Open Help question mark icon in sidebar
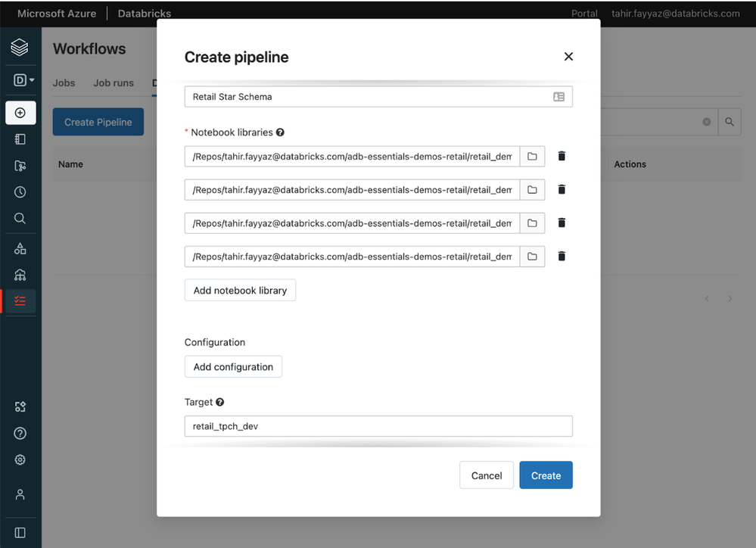 coord(20,433)
